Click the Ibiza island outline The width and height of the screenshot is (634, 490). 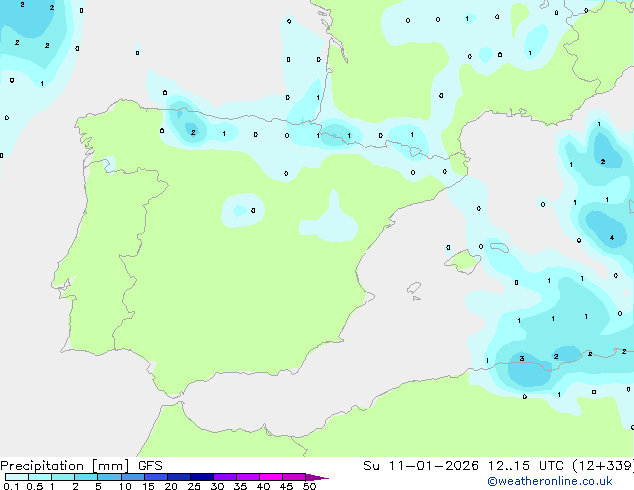point(414,288)
